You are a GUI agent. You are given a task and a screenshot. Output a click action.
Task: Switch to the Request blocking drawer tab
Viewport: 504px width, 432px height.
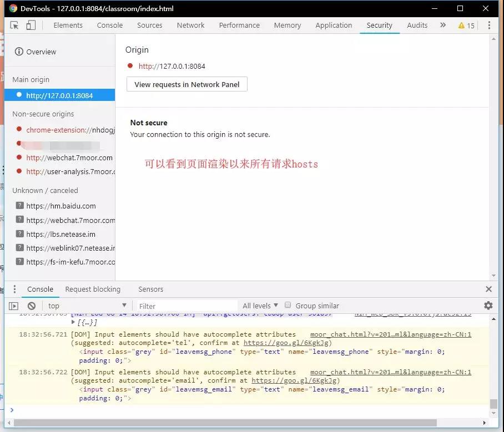(x=93, y=289)
